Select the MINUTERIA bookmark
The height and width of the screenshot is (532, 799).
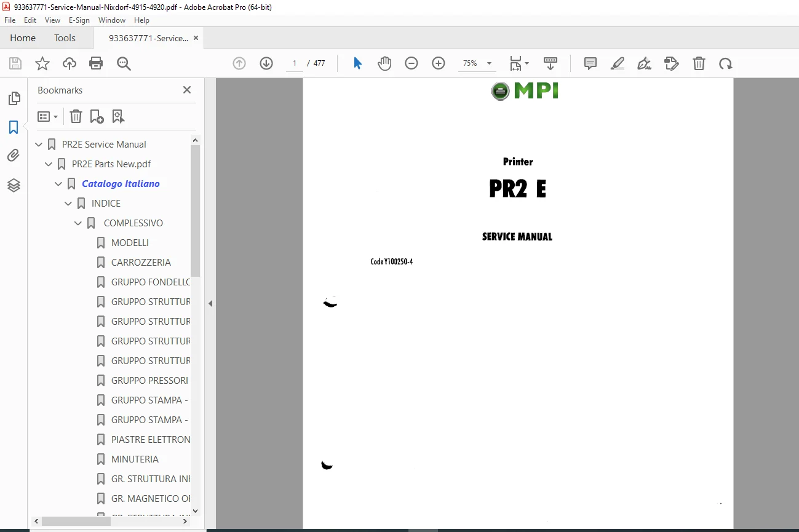pyautogui.click(x=135, y=459)
